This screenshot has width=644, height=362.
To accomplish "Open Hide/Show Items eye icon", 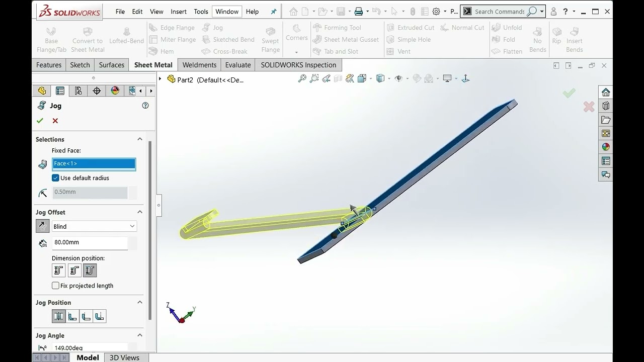I will (398, 78).
